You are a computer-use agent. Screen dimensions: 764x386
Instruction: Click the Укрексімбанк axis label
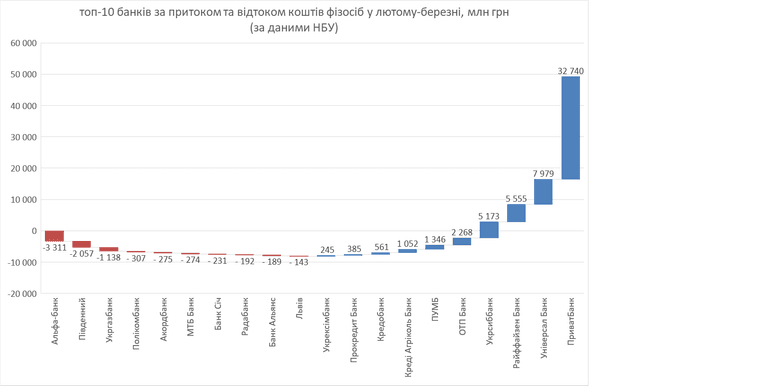pyautogui.click(x=326, y=325)
